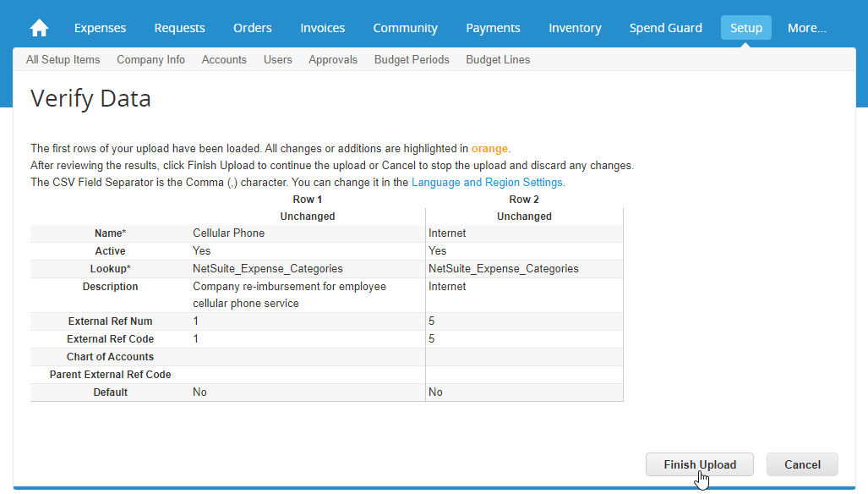Image resolution: width=868 pixels, height=494 pixels.
Task: Go to Users setup page
Action: pos(277,60)
